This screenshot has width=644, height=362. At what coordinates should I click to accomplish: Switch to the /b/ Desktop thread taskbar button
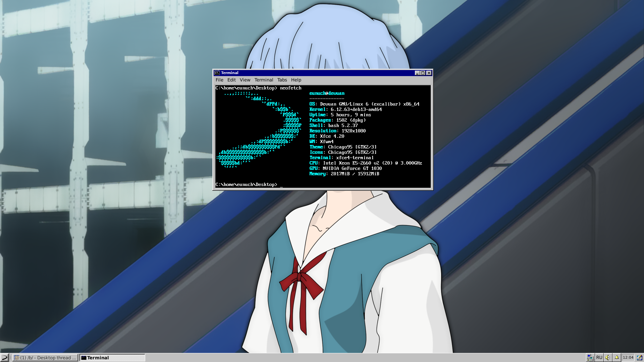pos(45,358)
